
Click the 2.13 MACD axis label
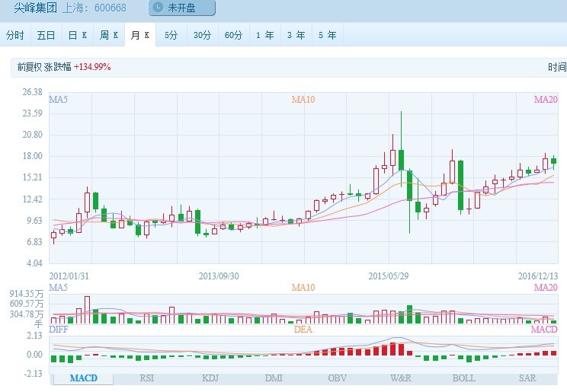coord(34,336)
